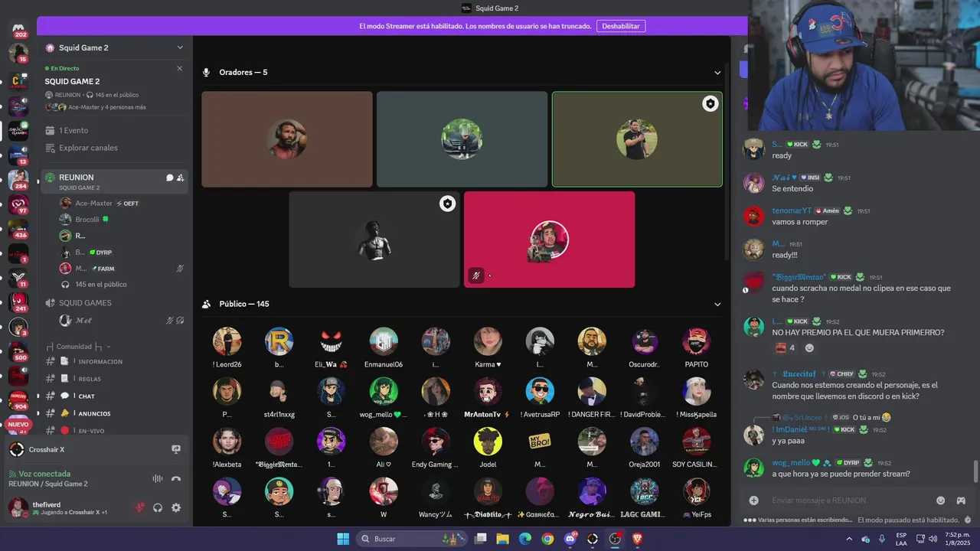980x551 pixels.
Task: Open audience member Enmanuel06
Action: click(384, 348)
